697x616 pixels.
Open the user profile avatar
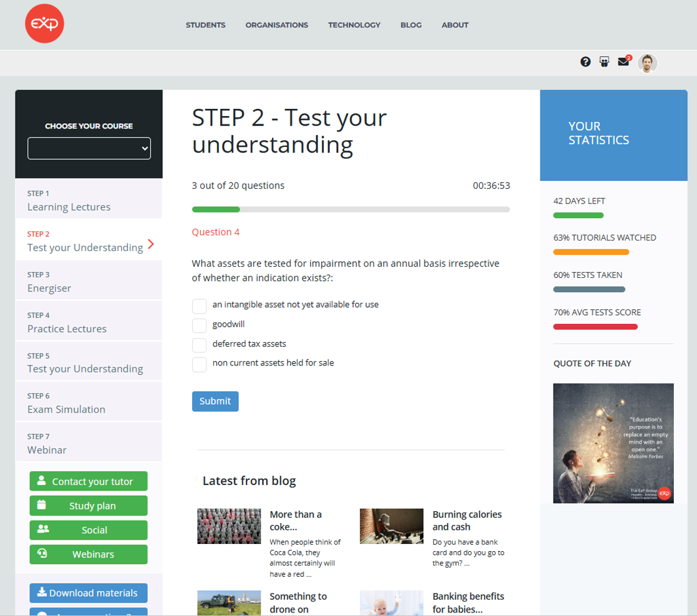tap(647, 63)
